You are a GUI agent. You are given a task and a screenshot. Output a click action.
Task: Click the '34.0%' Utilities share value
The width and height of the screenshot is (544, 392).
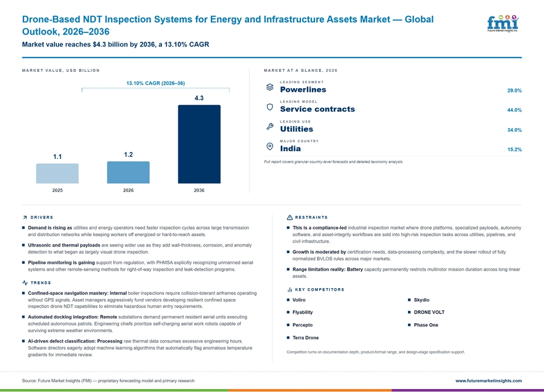[514, 130]
